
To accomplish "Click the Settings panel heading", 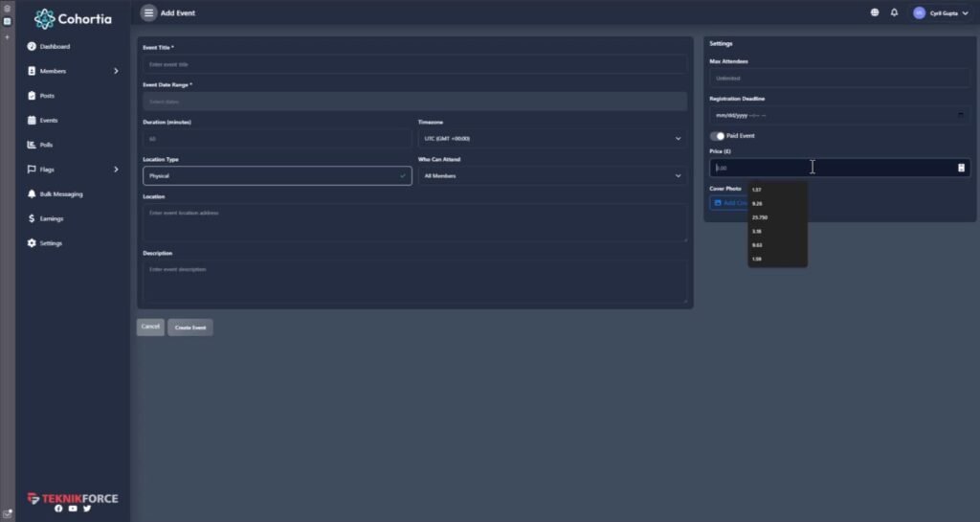I will click(x=721, y=44).
